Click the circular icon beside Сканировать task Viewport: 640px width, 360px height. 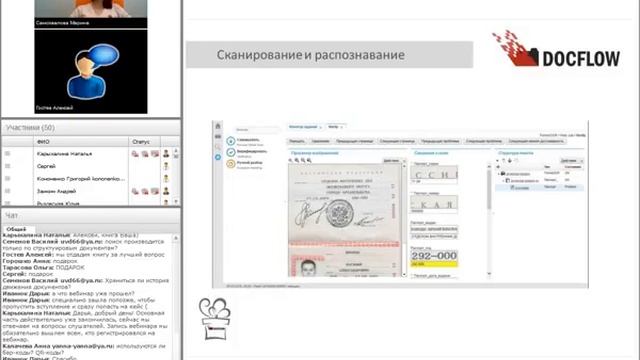(x=231, y=141)
